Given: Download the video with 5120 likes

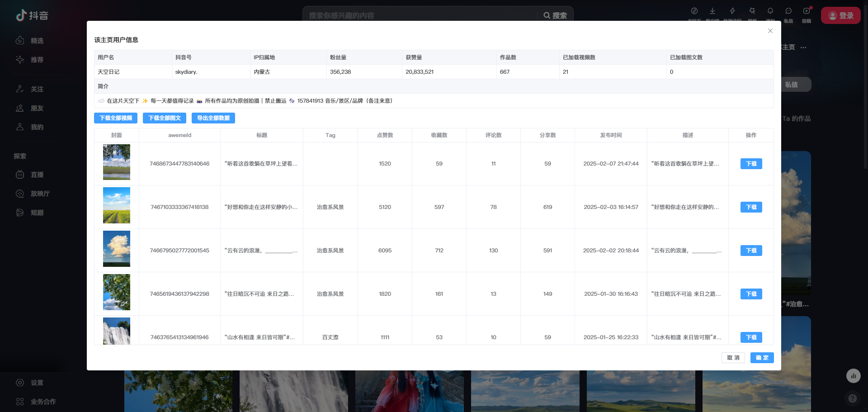Looking at the screenshot, I should 751,207.
